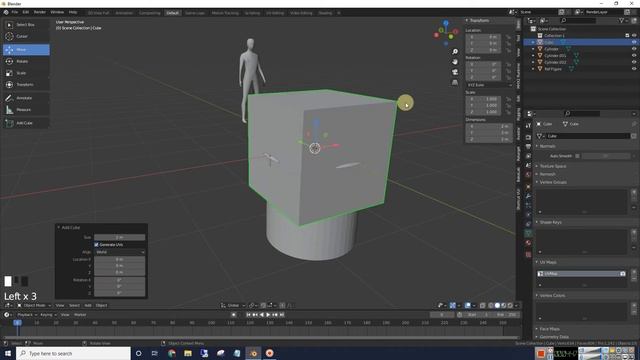This screenshot has width=640, height=360.
Task: Switch to the Compositing workspace tab
Action: click(150, 13)
